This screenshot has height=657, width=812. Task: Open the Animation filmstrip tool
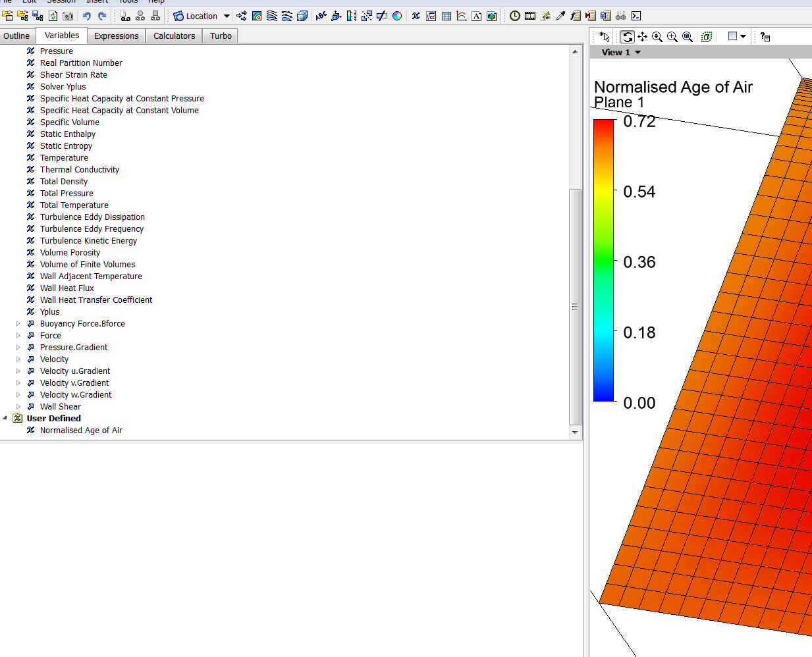point(530,16)
